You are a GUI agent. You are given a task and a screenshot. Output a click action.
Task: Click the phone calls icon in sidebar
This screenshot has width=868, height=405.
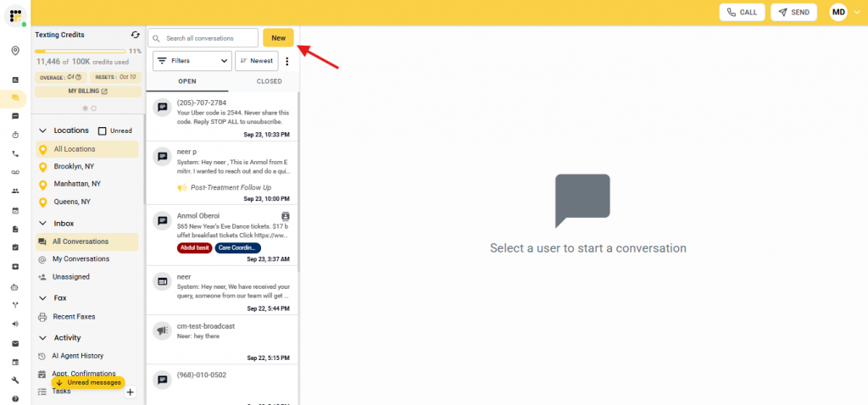tap(15, 154)
